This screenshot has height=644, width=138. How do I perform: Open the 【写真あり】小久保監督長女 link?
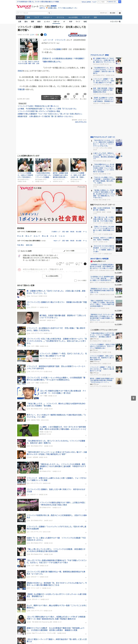(x=63, y=60)
